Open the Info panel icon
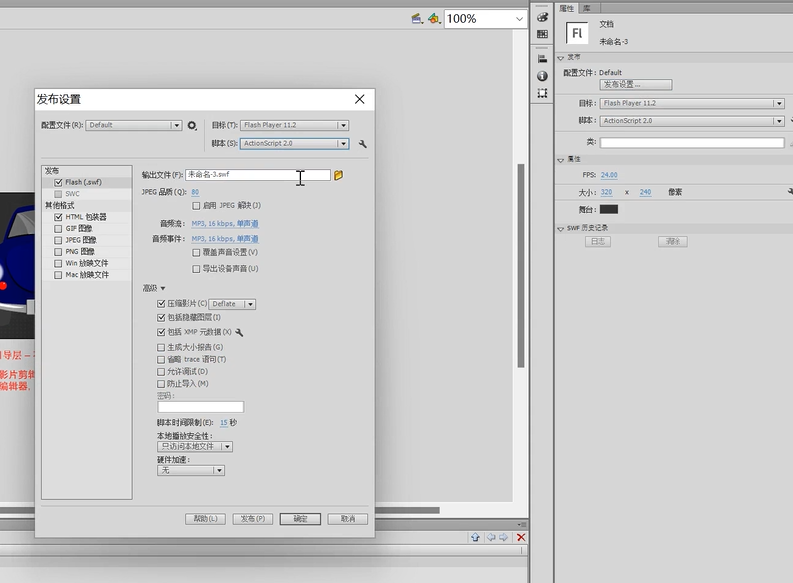 click(542, 76)
